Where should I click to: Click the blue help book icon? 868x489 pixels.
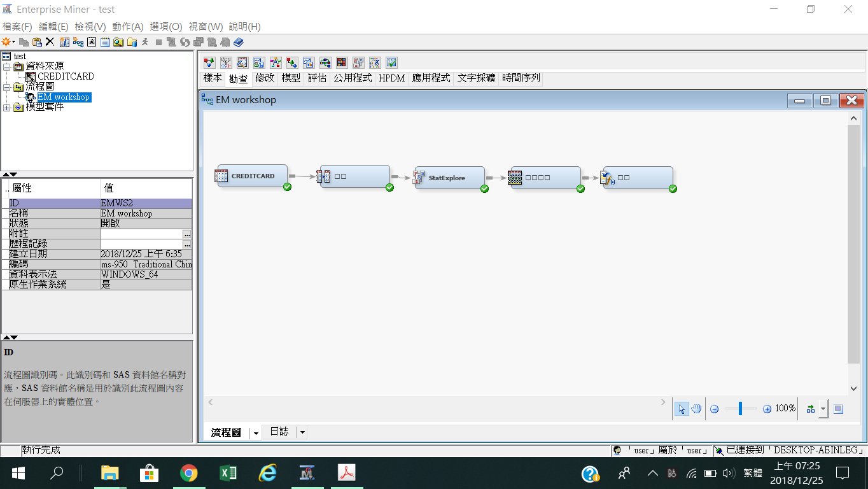[x=239, y=42]
